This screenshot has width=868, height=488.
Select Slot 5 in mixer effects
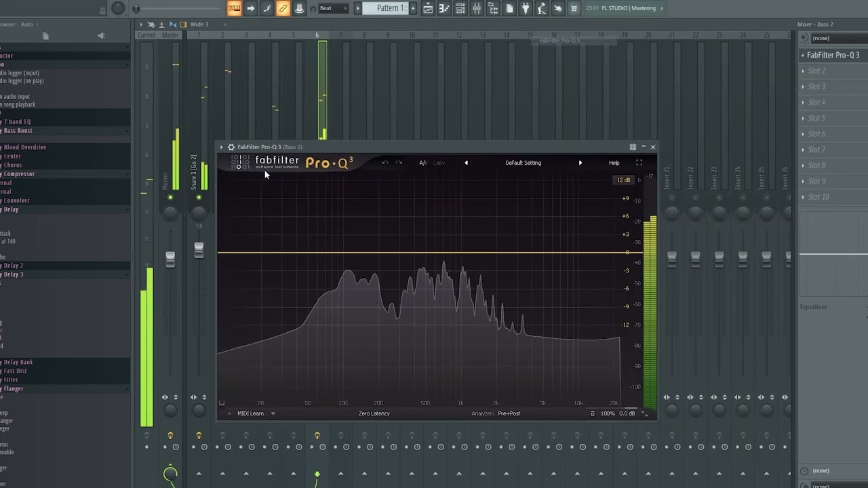[x=833, y=118]
